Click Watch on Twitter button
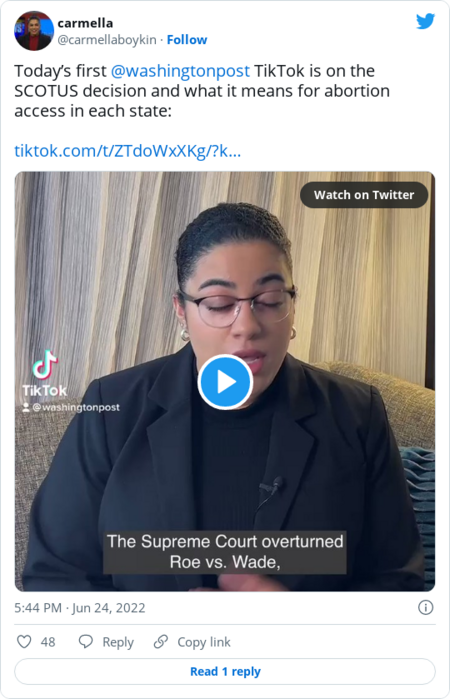Image resolution: width=450 pixels, height=699 pixels. coord(364,195)
